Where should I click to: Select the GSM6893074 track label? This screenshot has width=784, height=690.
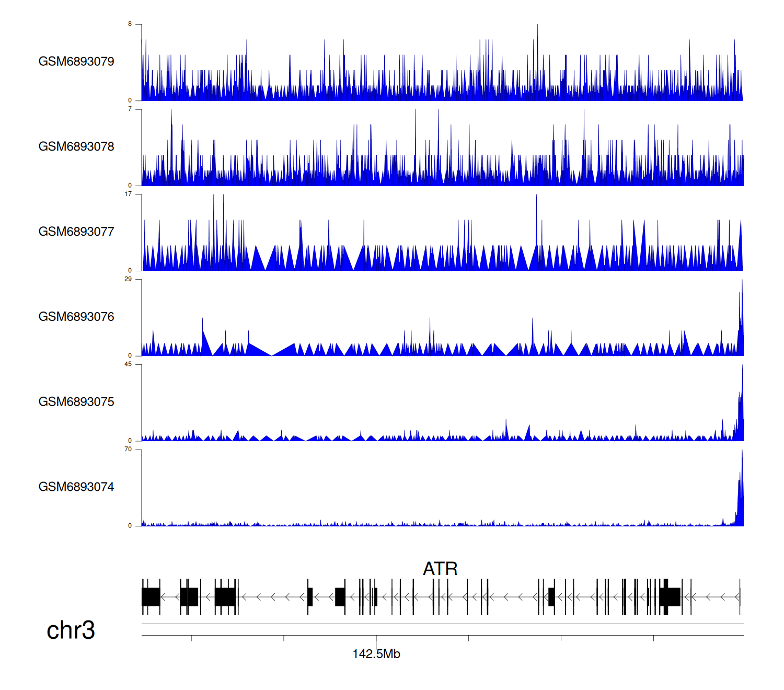(76, 487)
